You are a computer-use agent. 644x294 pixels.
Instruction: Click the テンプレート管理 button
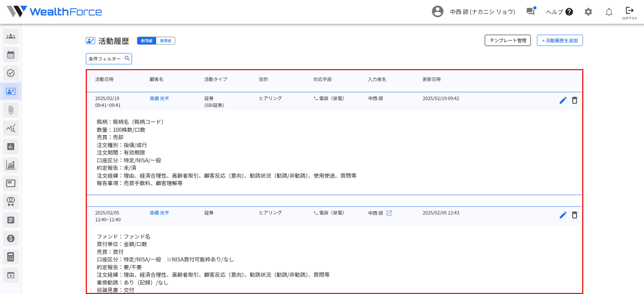[507, 40]
